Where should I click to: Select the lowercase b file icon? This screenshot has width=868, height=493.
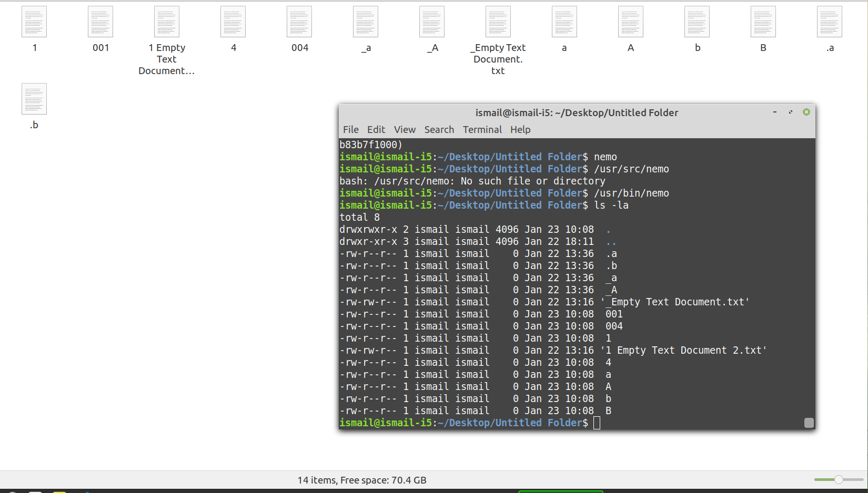pos(697,22)
